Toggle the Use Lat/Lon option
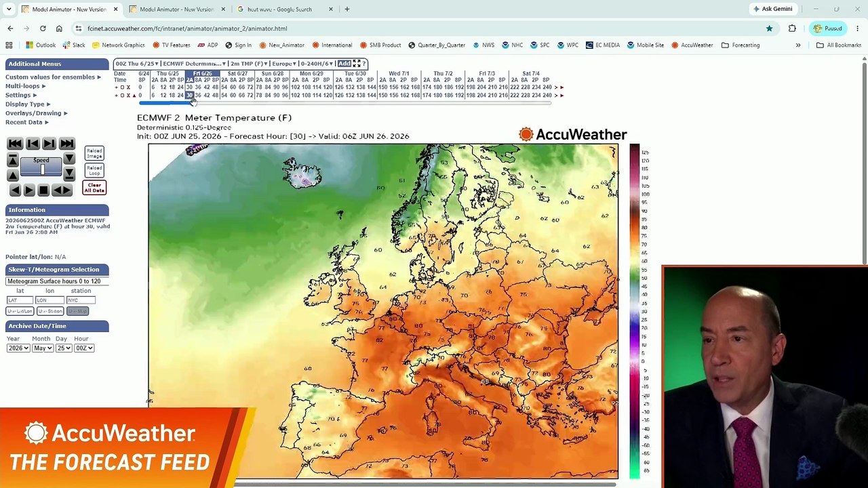This screenshot has width=868, height=488. (x=20, y=311)
